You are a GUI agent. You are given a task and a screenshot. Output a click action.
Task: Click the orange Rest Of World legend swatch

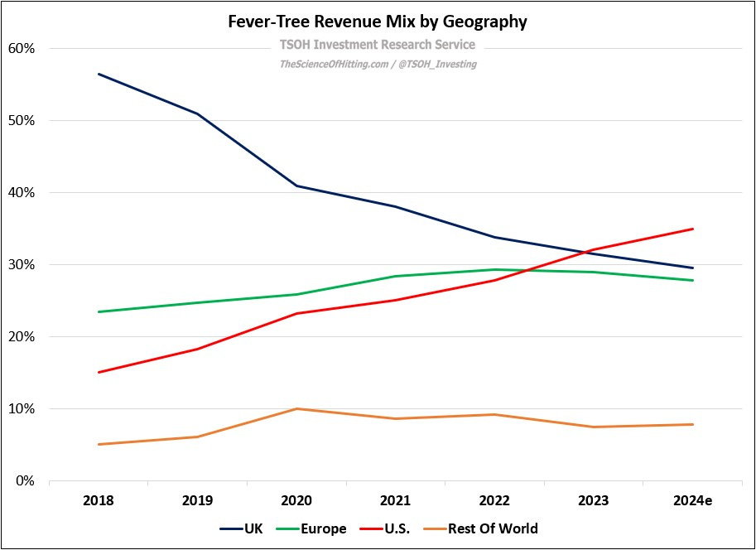click(435, 529)
